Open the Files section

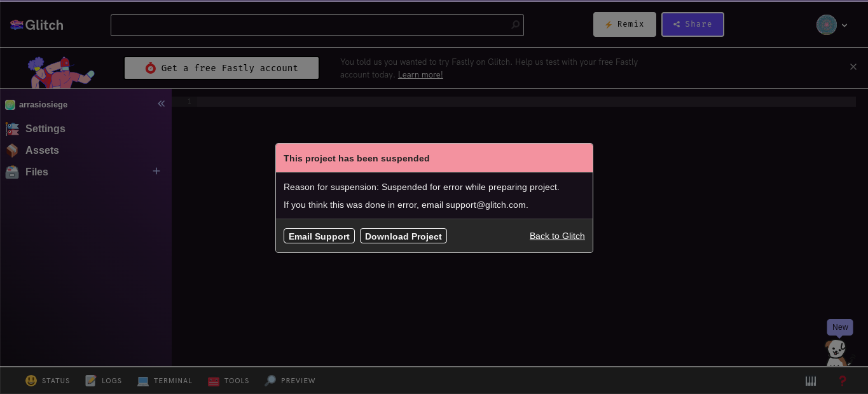coord(37,172)
